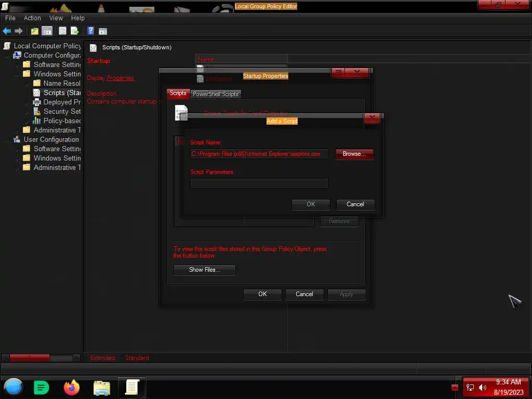The height and width of the screenshot is (399, 532).
Task: Click OK in Startup Properties dialog
Action: point(262,294)
